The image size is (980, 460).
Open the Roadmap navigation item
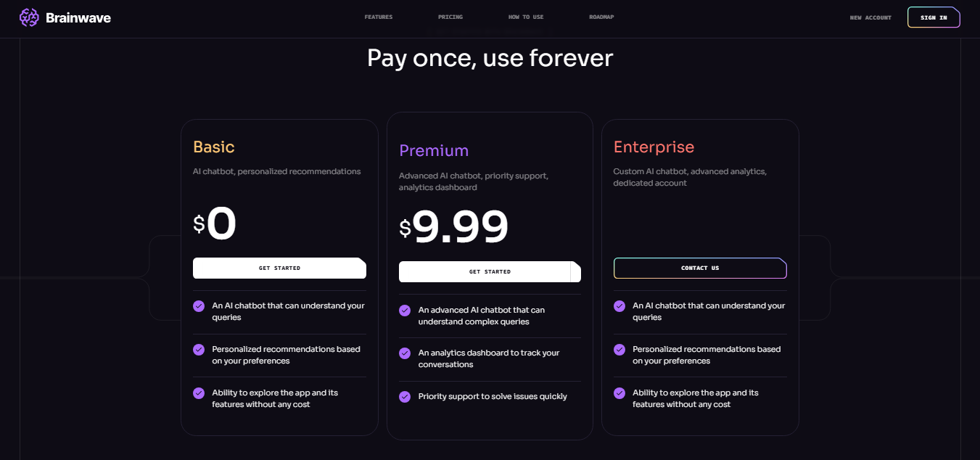coord(601,17)
